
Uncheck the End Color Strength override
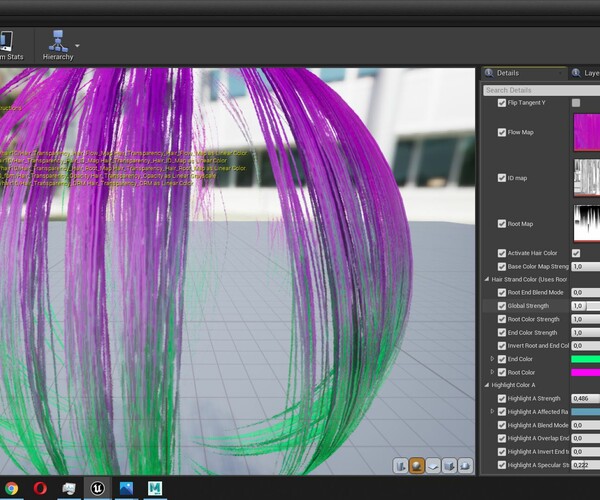502,333
